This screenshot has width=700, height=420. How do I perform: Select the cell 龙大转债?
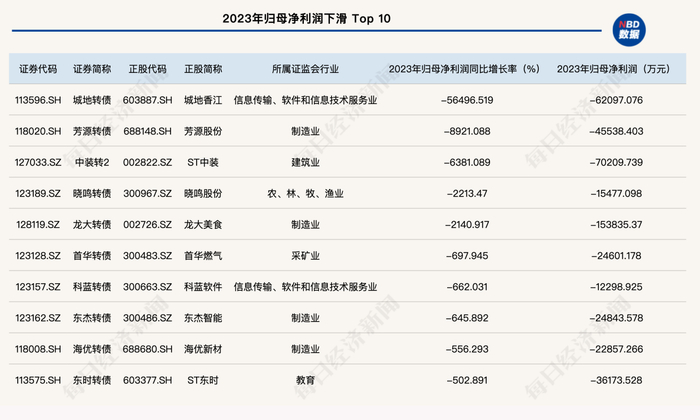(92, 225)
